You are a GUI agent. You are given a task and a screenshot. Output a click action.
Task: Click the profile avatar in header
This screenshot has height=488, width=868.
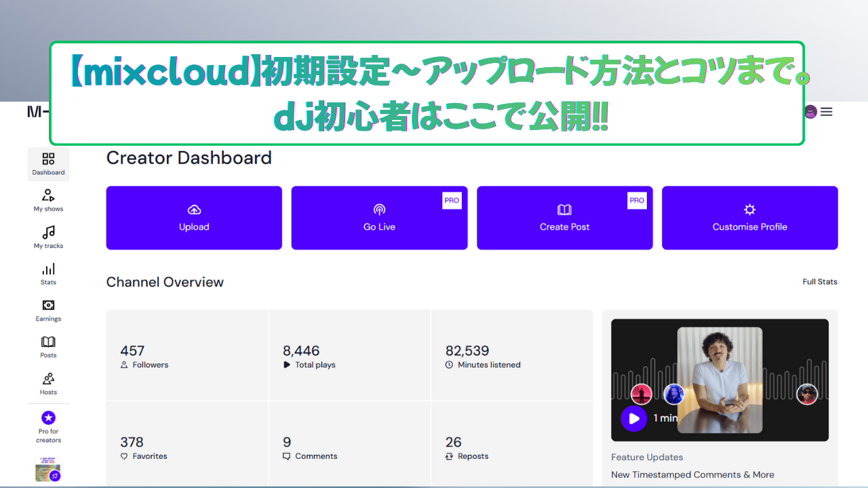pos(810,112)
